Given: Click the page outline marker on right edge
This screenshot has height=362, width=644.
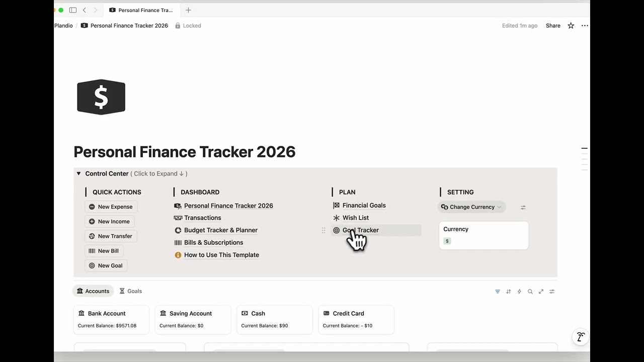Looking at the screenshot, I should [584, 149].
